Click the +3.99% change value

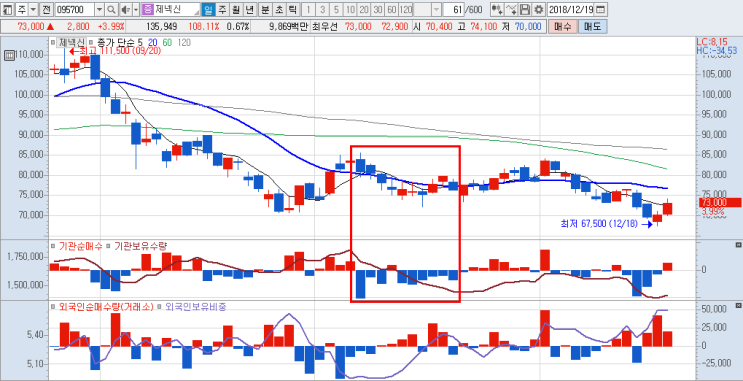tap(111, 27)
